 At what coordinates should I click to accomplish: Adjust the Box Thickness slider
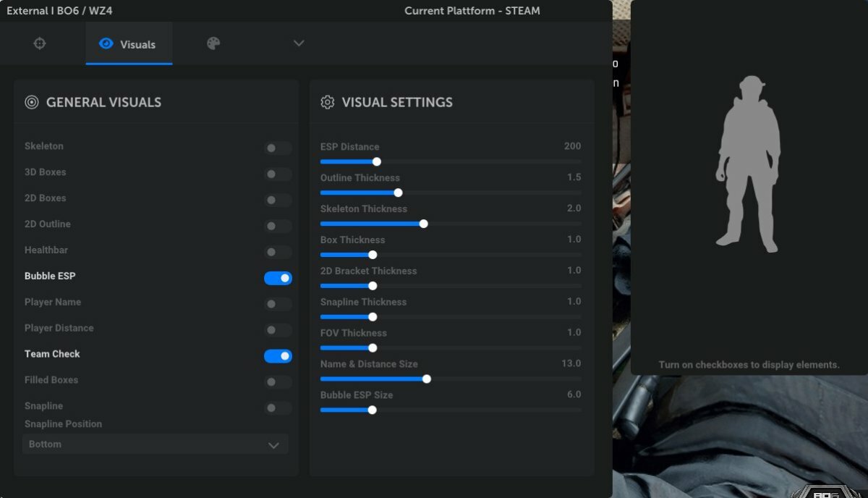coord(451,255)
